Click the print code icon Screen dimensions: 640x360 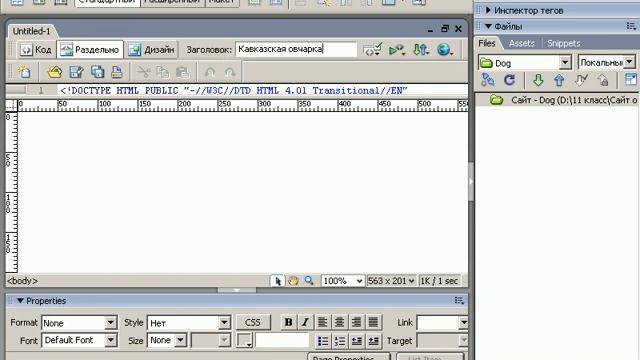tap(117, 72)
